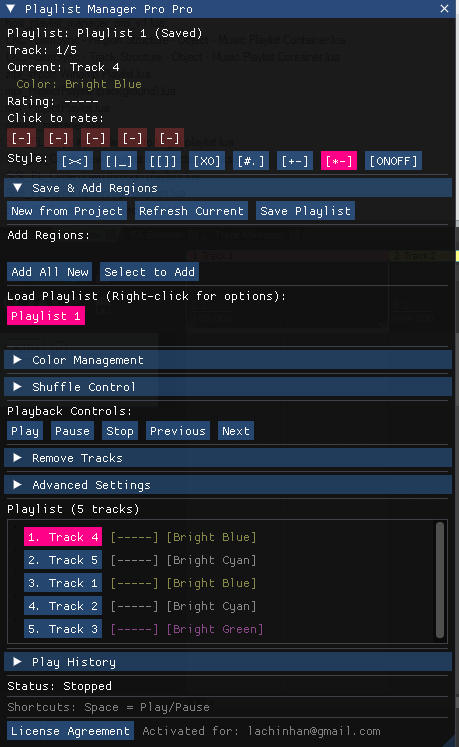Screen dimensions: 459x747
Task: Click Add All New button
Action: pos(50,272)
